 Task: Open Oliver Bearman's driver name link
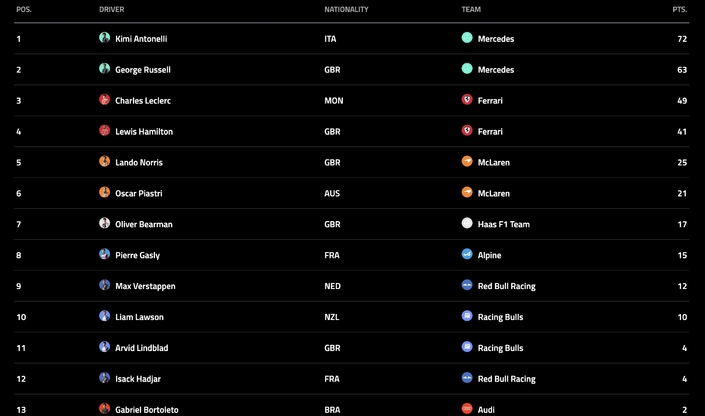coord(144,225)
